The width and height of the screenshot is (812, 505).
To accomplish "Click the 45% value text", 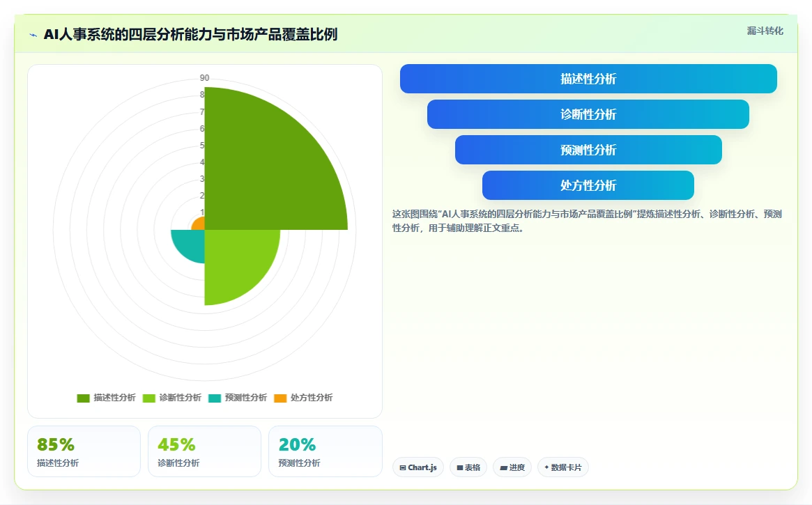I will [176, 444].
